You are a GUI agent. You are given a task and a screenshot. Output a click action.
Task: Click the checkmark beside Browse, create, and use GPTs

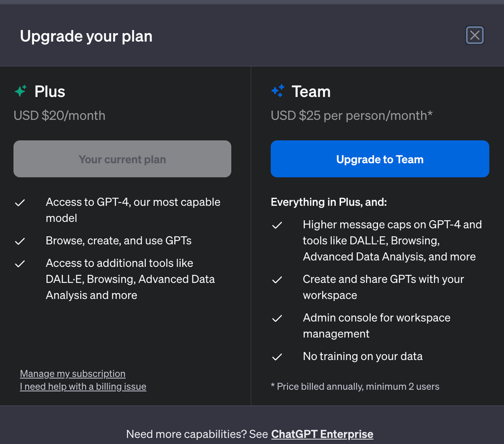pyautogui.click(x=19, y=240)
